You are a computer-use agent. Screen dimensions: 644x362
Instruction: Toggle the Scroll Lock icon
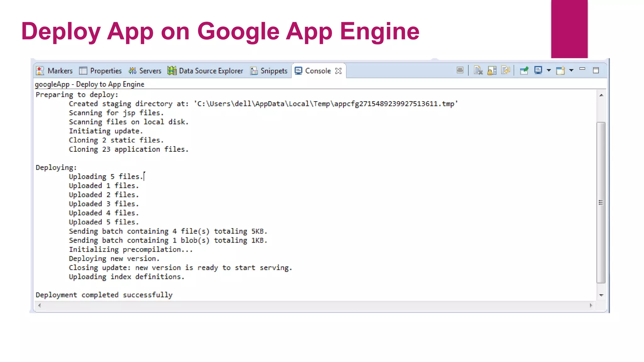(x=492, y=70)
